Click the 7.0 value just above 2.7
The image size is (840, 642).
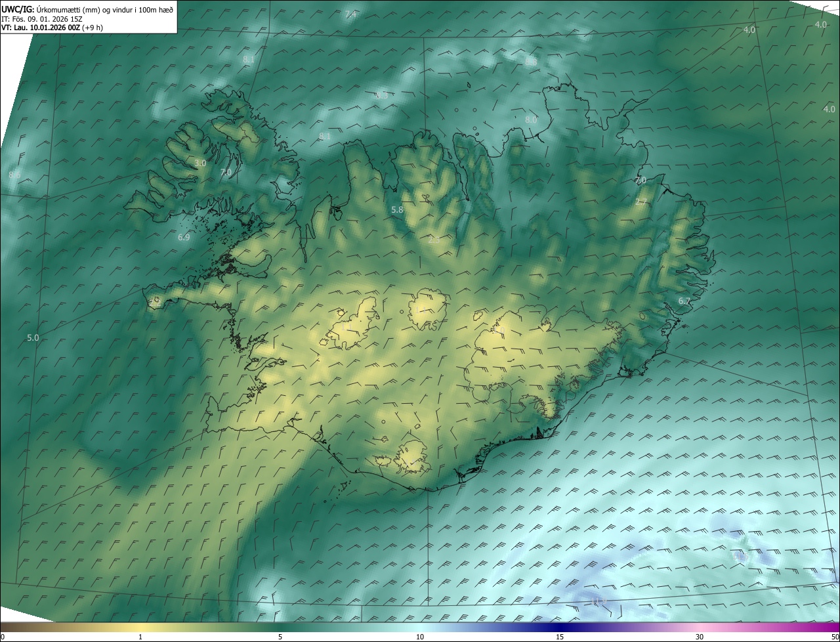640,180
